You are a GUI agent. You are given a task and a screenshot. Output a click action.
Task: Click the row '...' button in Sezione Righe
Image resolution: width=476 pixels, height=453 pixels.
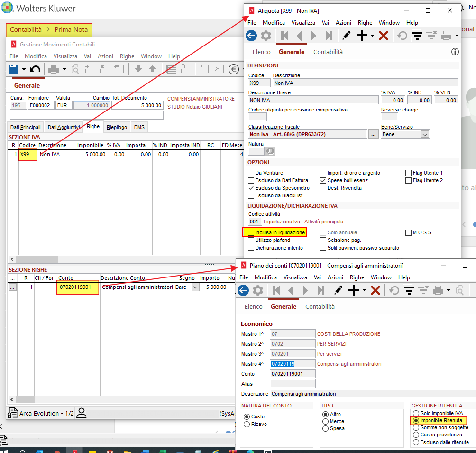pos(12,287)
